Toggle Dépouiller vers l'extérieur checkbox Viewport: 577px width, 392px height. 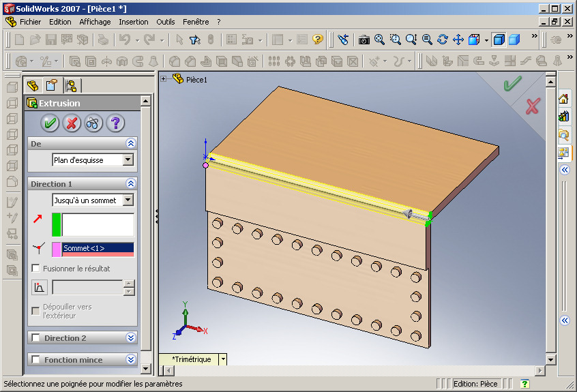[35, 311]
